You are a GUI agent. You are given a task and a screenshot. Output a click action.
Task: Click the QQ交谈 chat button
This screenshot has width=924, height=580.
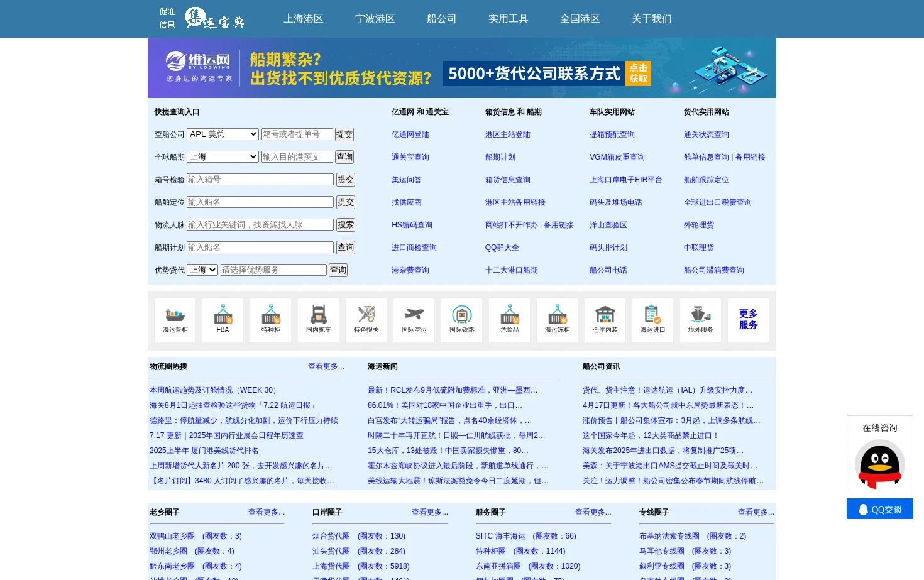point(880,509)
